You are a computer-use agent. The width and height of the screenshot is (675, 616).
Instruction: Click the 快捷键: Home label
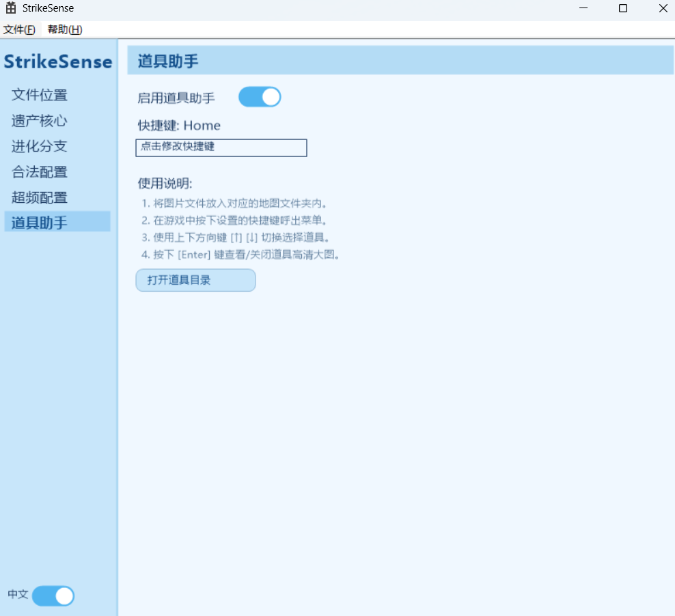point(179,126)
